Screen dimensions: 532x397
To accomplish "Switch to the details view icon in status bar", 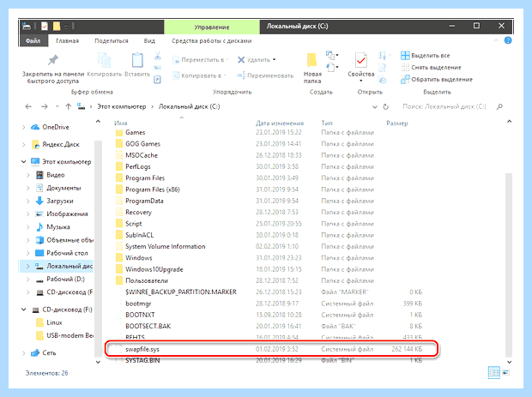I will coord(493,373).
